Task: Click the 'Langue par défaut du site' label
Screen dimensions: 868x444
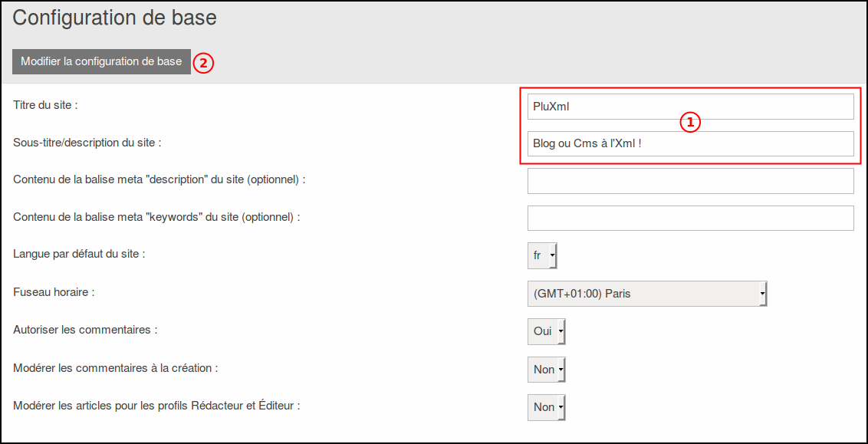Action: tap(79, 253)
